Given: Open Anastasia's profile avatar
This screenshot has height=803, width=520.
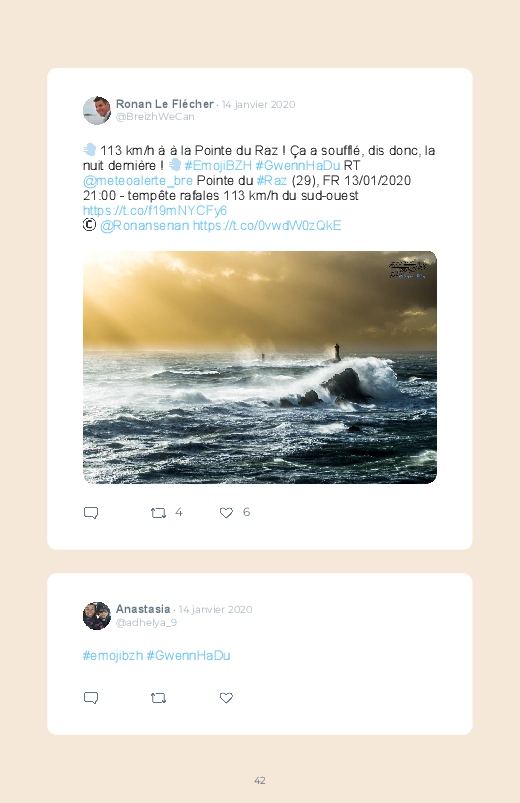Looking at the screenshot, I should coord(97,616).
